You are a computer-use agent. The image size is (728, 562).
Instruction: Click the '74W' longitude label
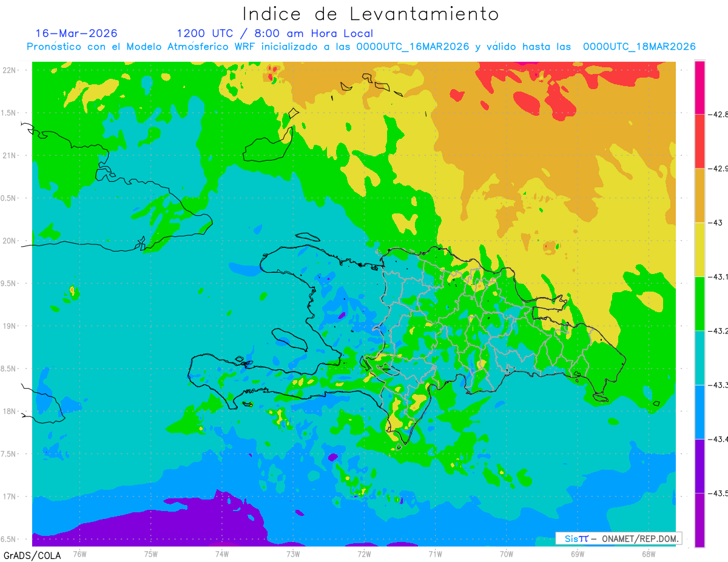click(221, 553)
